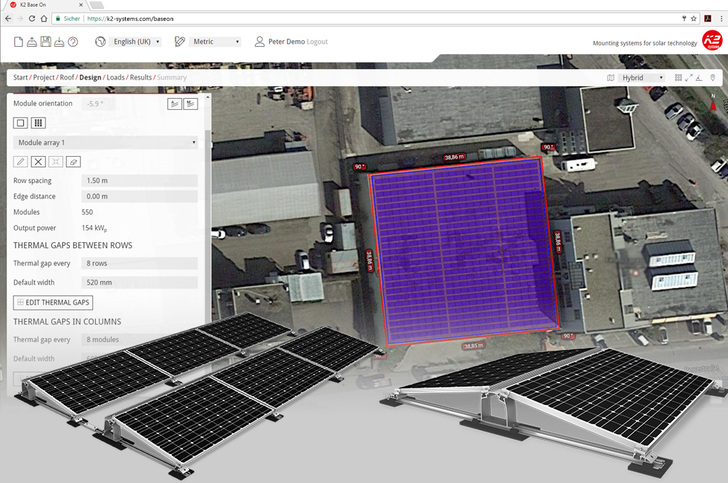Select module array grid placement icon
The image size is (728, 483).
[x=39, y=123]
